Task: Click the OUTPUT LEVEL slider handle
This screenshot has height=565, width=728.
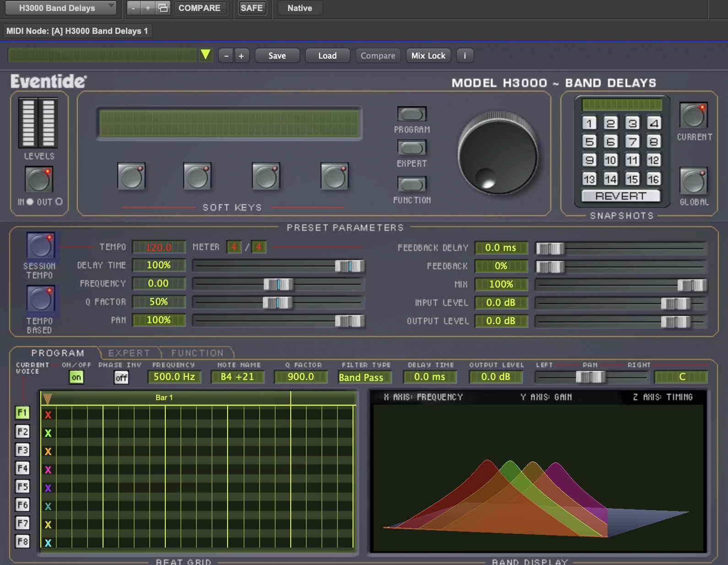Action: click(676, 321)
